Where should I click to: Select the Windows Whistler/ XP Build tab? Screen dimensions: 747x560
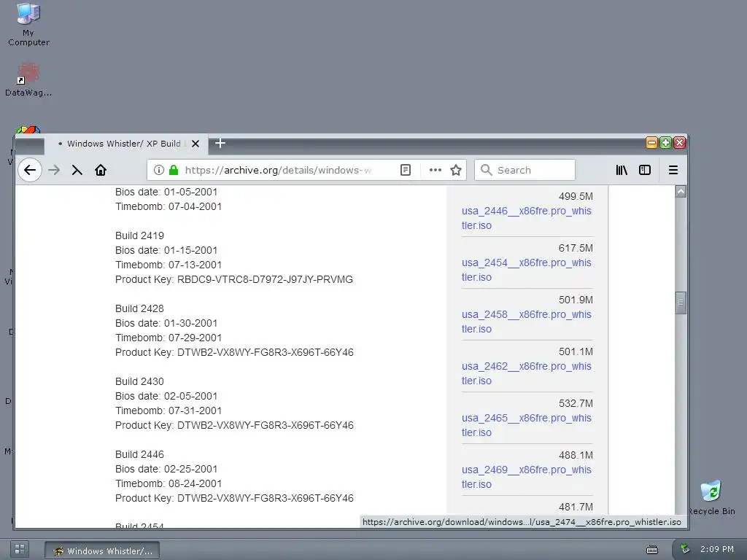126,144
